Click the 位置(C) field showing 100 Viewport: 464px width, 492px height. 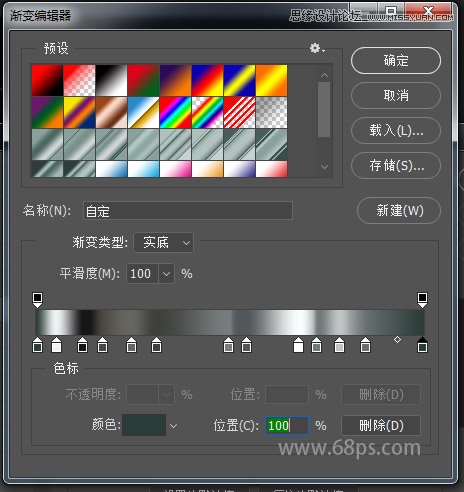pos(287,425)
